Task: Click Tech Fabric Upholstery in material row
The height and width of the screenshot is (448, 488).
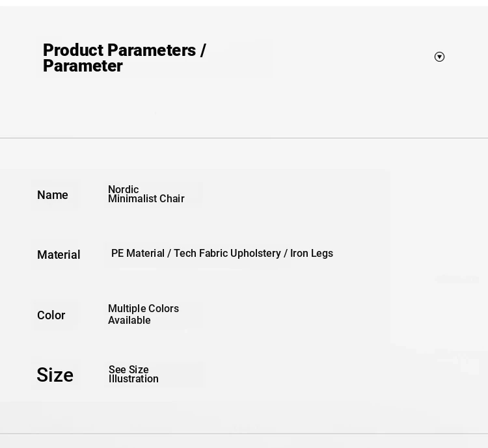Action: [227, 253]
